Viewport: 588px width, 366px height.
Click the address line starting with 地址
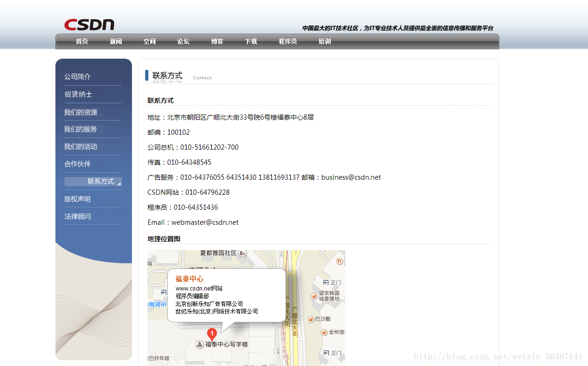231,117
